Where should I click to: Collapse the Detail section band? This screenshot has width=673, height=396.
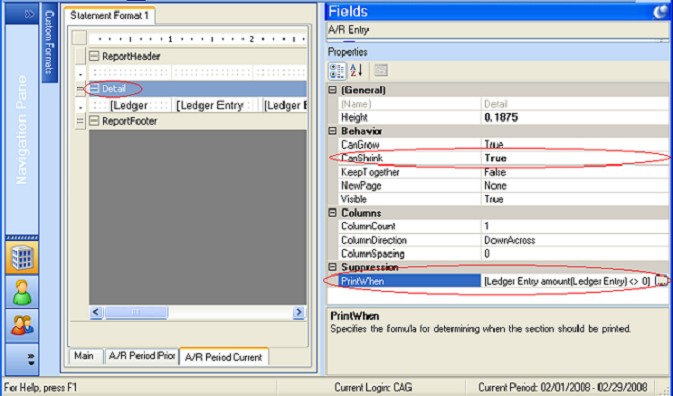94,89
